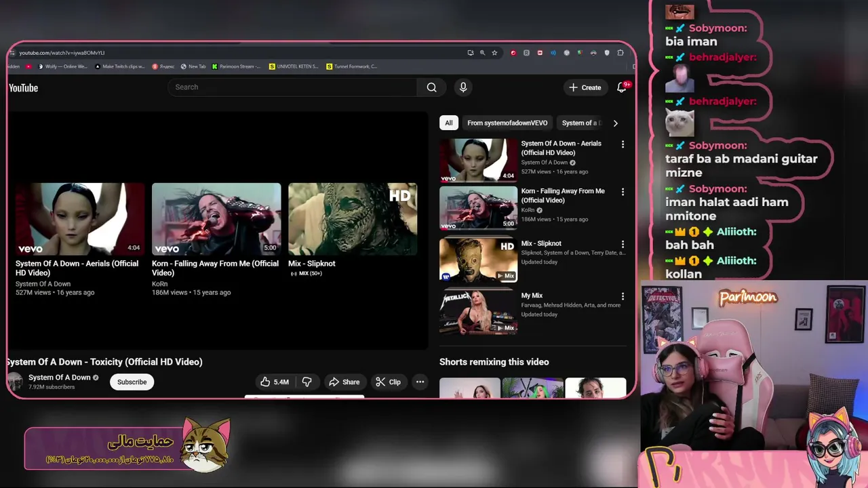
Task: Open options for Korn sidebar video
Action: 623,192
